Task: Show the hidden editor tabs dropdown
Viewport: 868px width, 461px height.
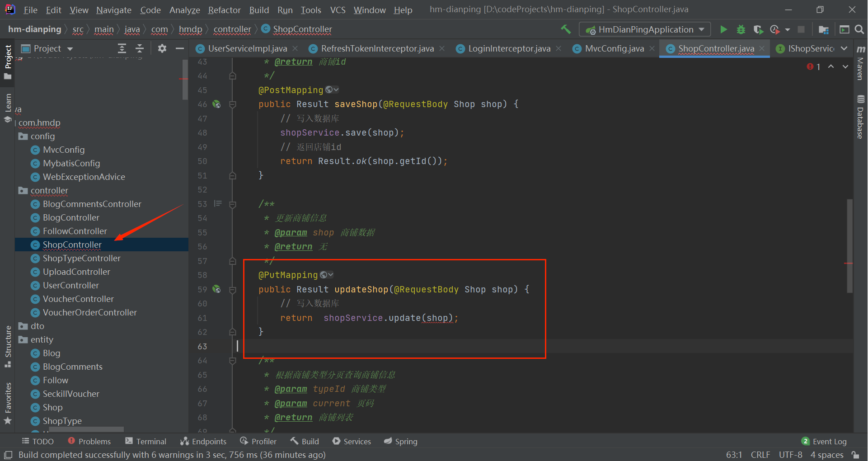Action: [844, 48]
